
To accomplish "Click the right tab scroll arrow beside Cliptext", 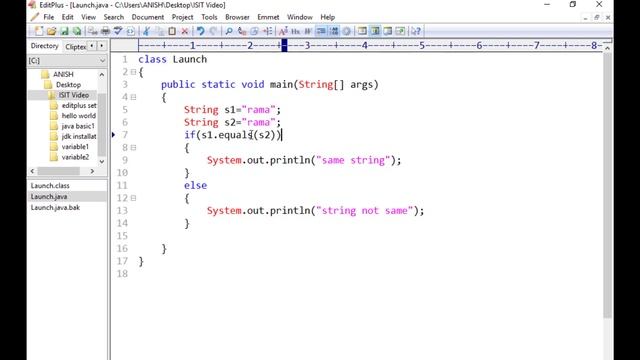I will tap(101, 46).
